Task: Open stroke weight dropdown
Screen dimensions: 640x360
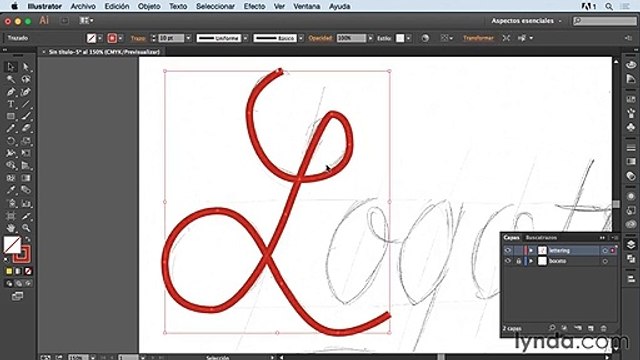Action: [x=189, y=38]
